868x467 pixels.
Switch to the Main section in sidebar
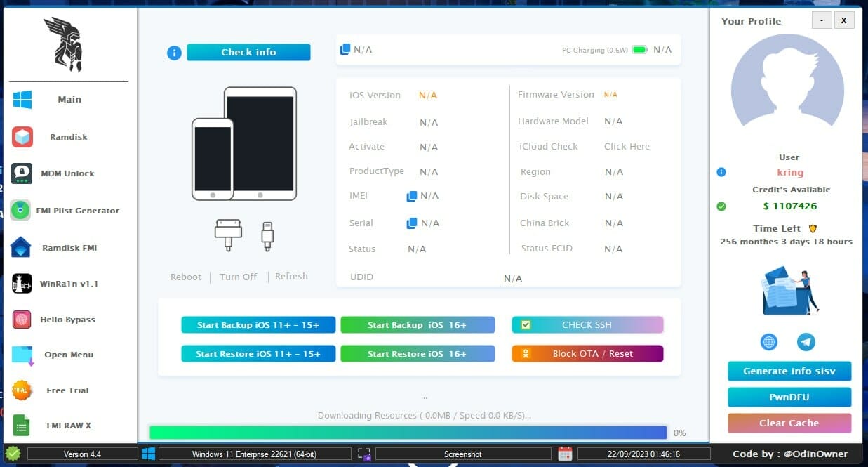tap(22, 100)
